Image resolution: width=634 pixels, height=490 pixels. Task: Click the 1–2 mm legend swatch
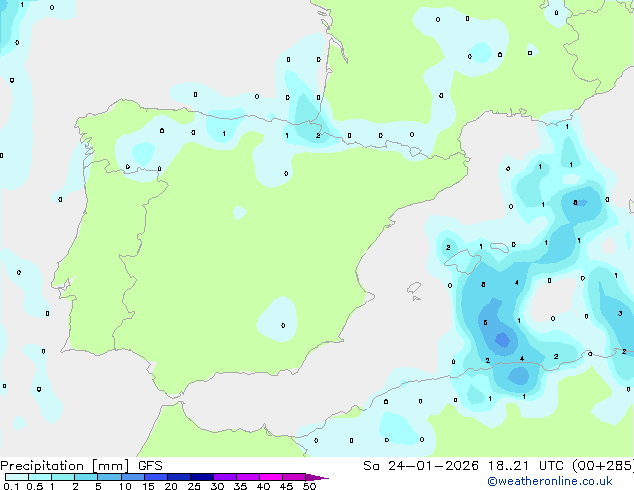(x=63, y=477)
